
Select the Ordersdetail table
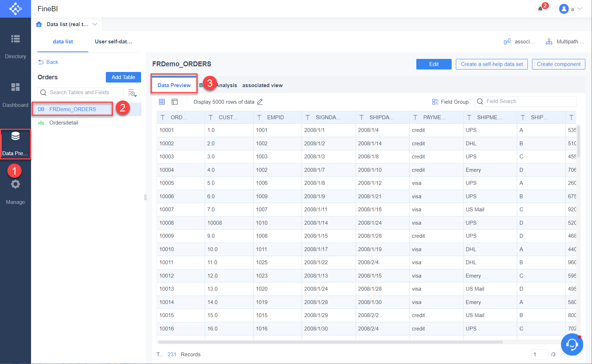(x=86, y=123)
